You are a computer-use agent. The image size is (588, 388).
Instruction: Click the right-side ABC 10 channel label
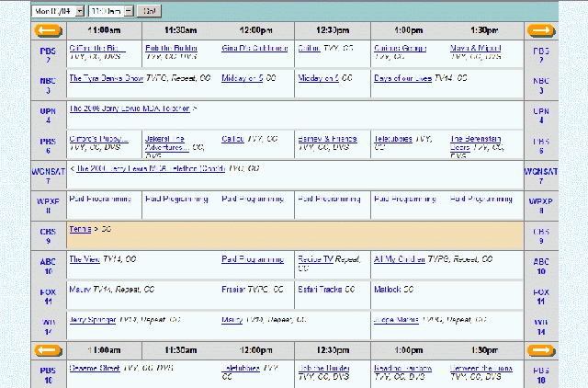point(541,266)
